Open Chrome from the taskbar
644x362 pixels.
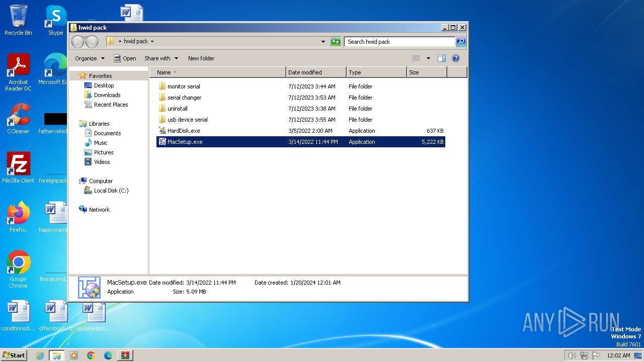[x=91, y=355]
